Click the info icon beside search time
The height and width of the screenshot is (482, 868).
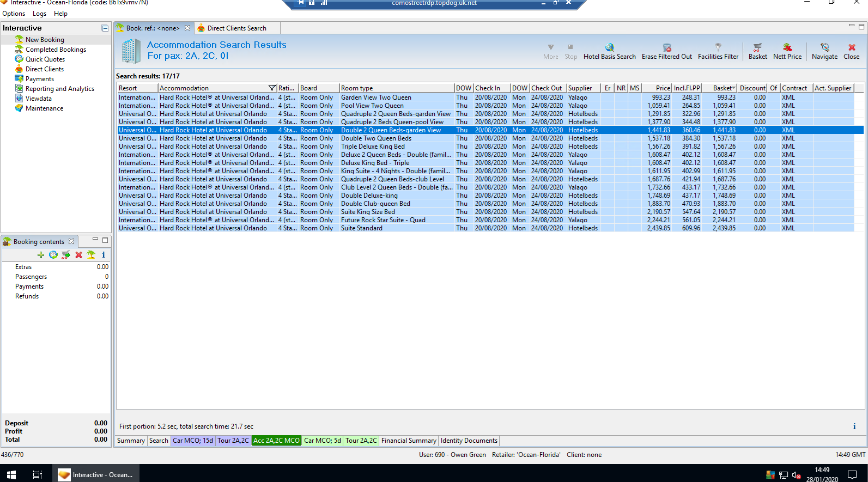click(x=854, y=426)
